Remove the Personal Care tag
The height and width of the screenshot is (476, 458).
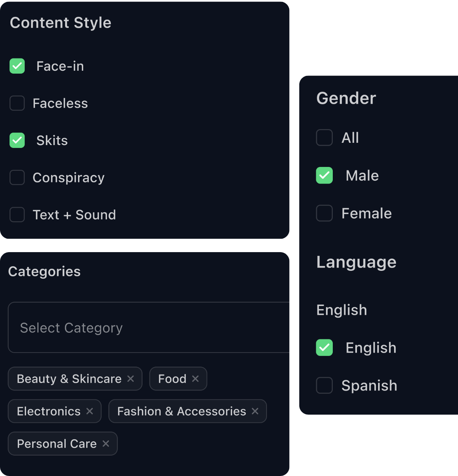106,443
